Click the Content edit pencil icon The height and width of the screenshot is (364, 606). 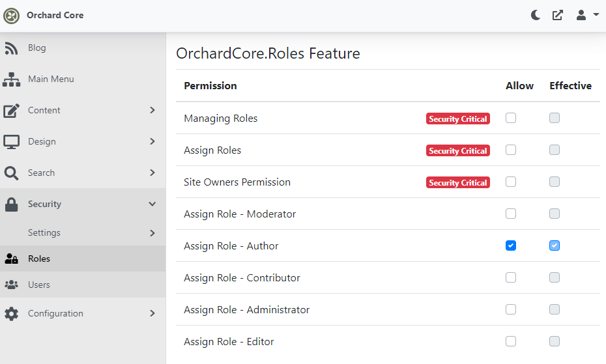[x=11, y=111]
